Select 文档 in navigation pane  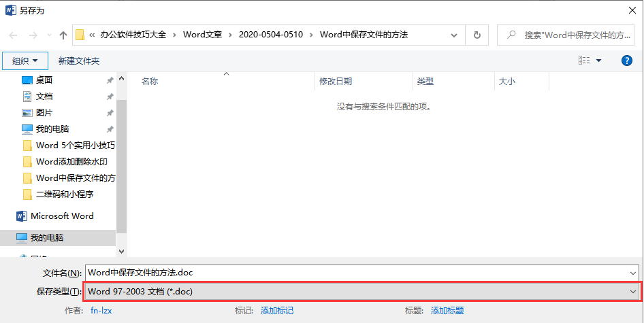(x=44, y=97)
